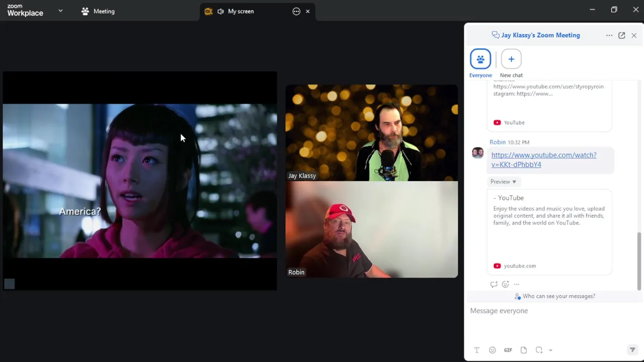Click Jay Klassy's Zoom Meeting title

540,35
